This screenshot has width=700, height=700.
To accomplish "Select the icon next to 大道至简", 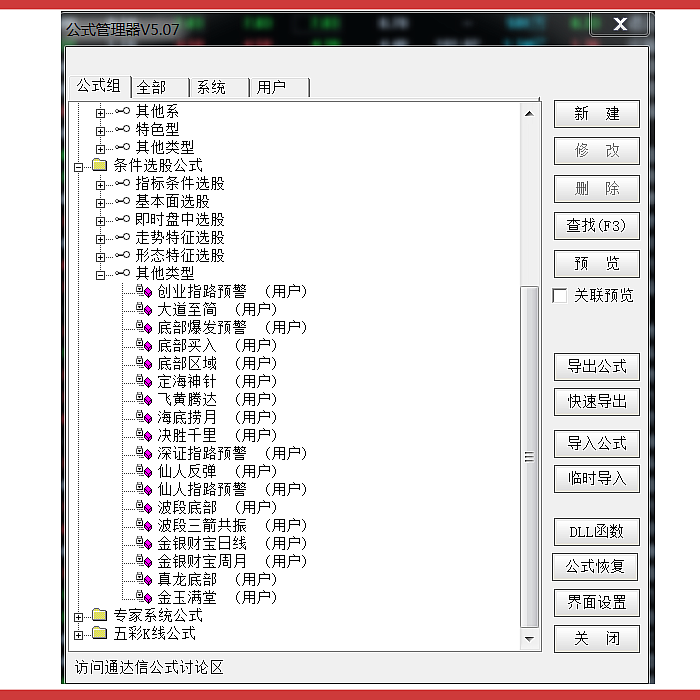I will pyautogui.click(x=144, y=310).
